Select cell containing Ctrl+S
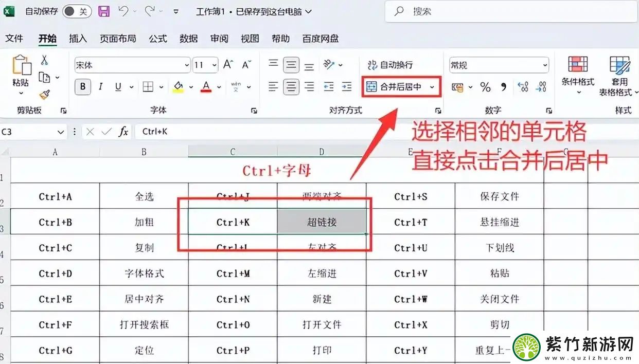Viewport: 639px width, 364px height. pos(411,196)
